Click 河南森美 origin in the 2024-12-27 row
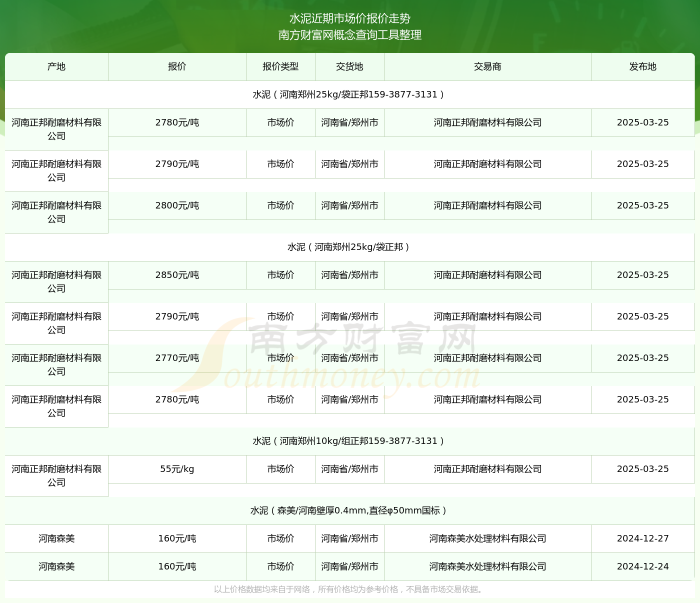This screenshot has height=603, width=700. pyautogui.click(x=56, y=538)
